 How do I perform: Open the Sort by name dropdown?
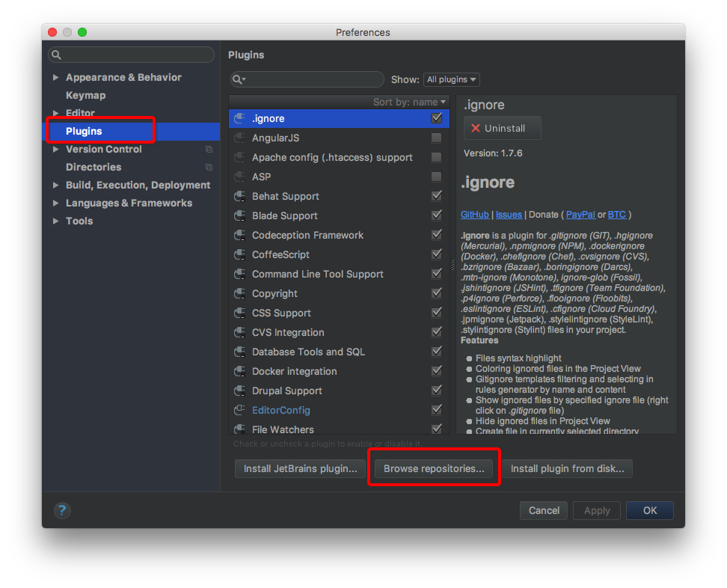(409, 102)
